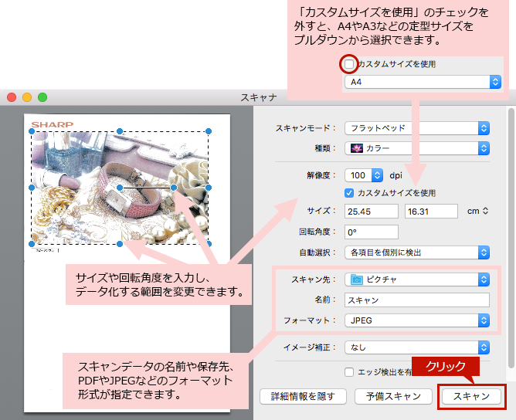Image resolution: width=516 pixels, height=420 pixels.
Task: Click the height size field showing 16.31
Action: pos(431,211)
